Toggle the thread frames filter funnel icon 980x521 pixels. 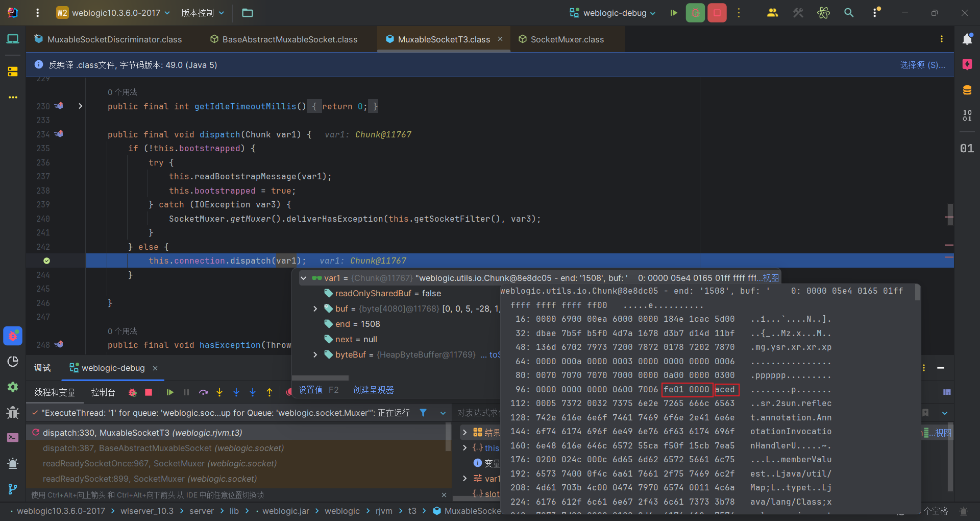pos(423,412)
